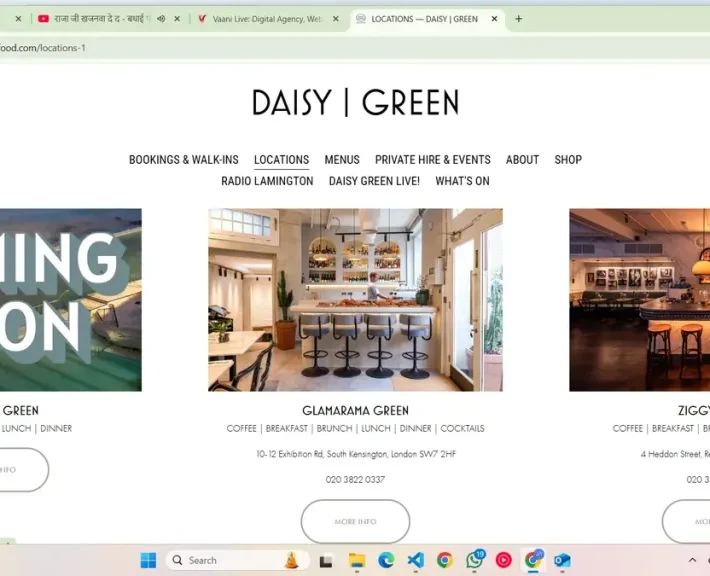Click phone number 020 3822 0337
This screenshot has width=710, height=576.
coord(355,480)
